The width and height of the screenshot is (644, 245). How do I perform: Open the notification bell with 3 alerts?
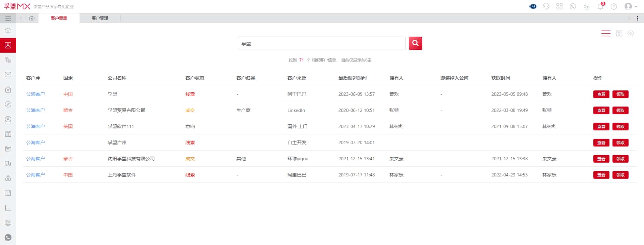pyautogui.click(x=600, y=6)
